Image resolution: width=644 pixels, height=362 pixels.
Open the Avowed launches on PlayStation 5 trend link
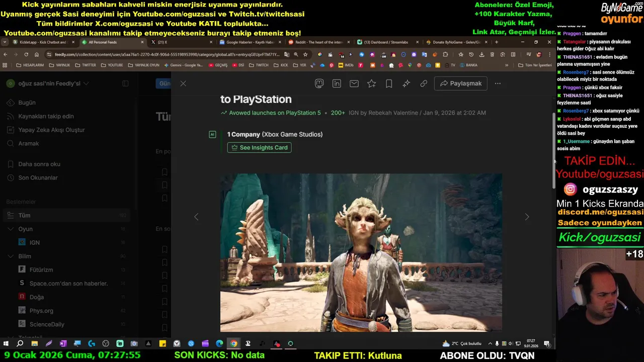pyautogui.click(x=275, y=113)
